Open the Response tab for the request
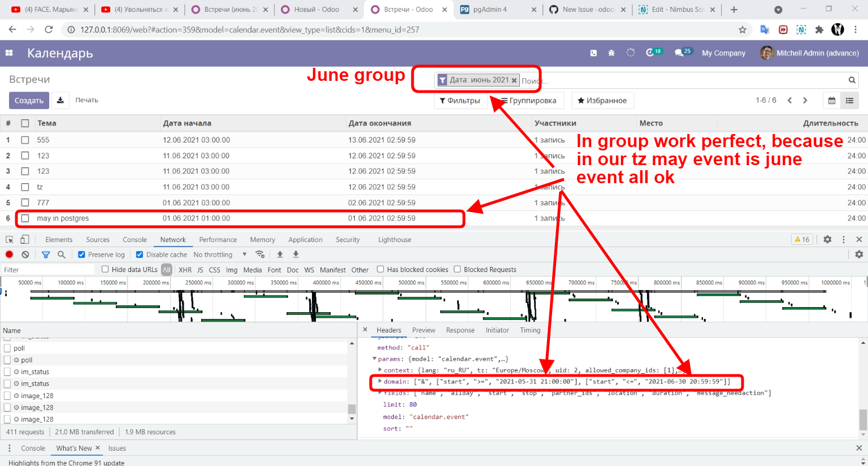Screen dimensions: 868x466 460,330
